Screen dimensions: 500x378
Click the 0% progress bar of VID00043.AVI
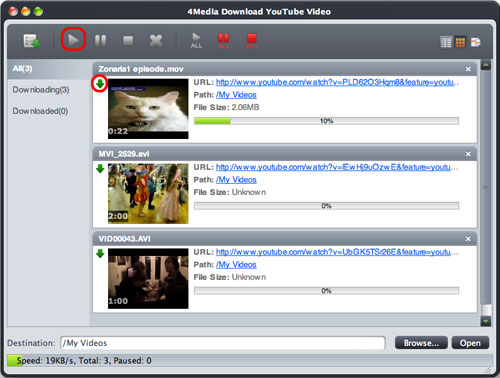tap(326, 291)
